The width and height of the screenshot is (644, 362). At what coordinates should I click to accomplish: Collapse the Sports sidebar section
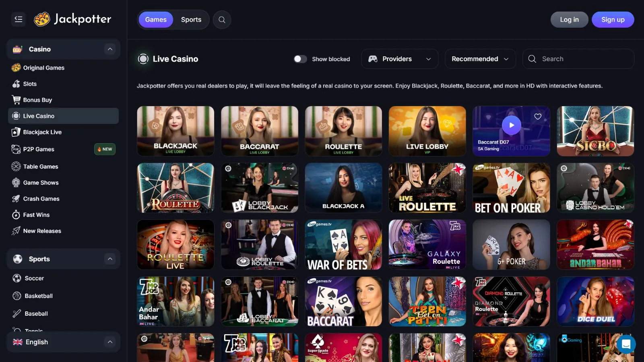(x=110, y=259)
